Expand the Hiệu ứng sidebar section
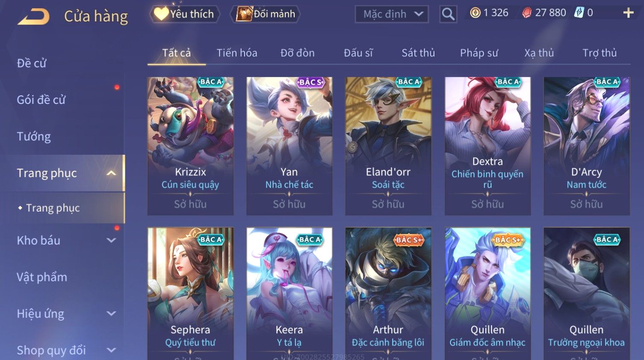Screen dimensions: 644x360 pyautogui.click(x=111, y=313)
